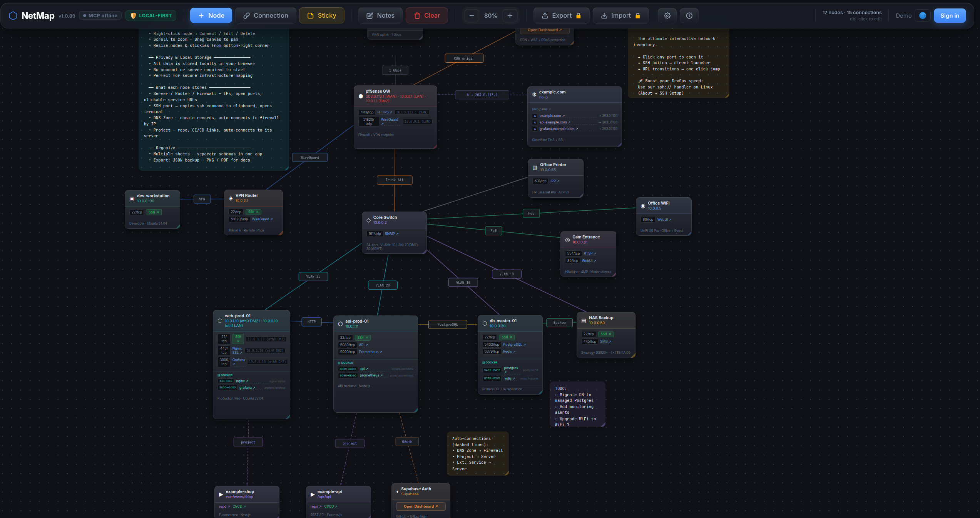Click the Auto-connections sticky note
The width and height of the screenshot is (980, 518).
(x=478, y=454)
